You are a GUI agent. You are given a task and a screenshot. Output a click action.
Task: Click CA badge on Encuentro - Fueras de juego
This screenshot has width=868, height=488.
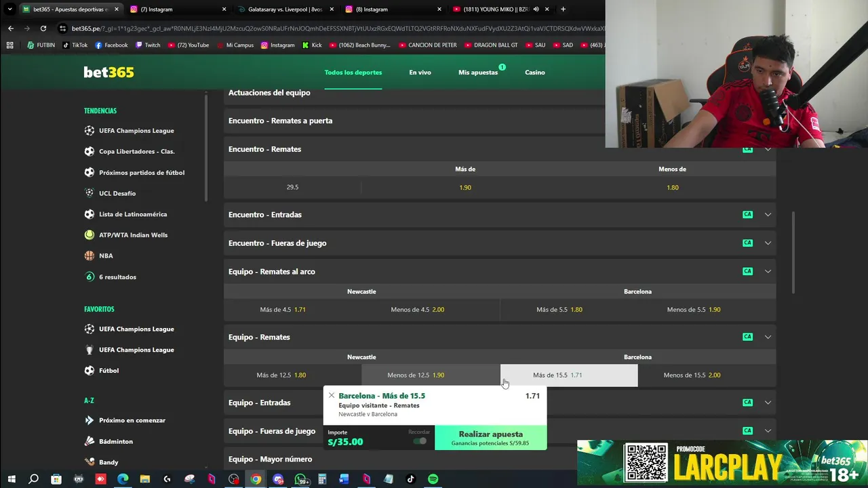click(x=747, y=243)
